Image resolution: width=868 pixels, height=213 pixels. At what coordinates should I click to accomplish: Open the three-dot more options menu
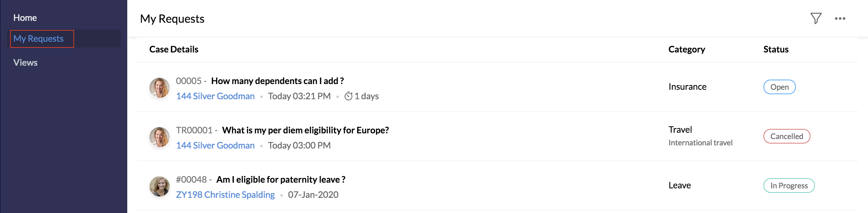840,19
